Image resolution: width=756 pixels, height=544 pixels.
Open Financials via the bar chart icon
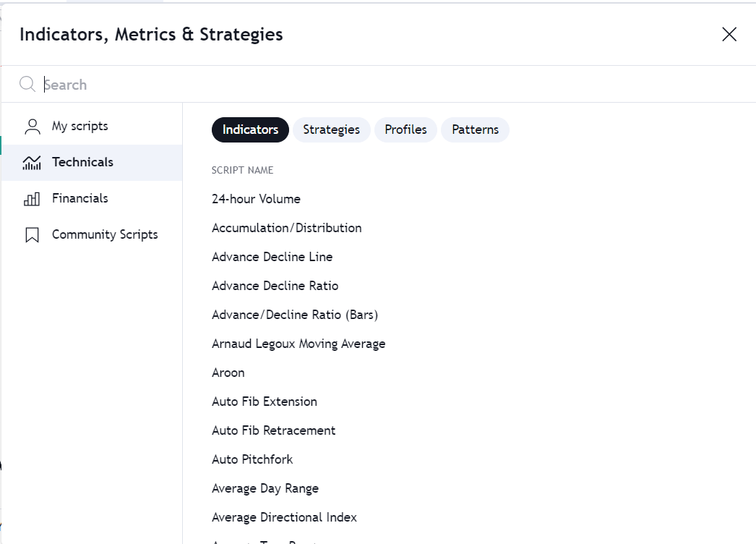pyautogui.click(x=32, y=197)
